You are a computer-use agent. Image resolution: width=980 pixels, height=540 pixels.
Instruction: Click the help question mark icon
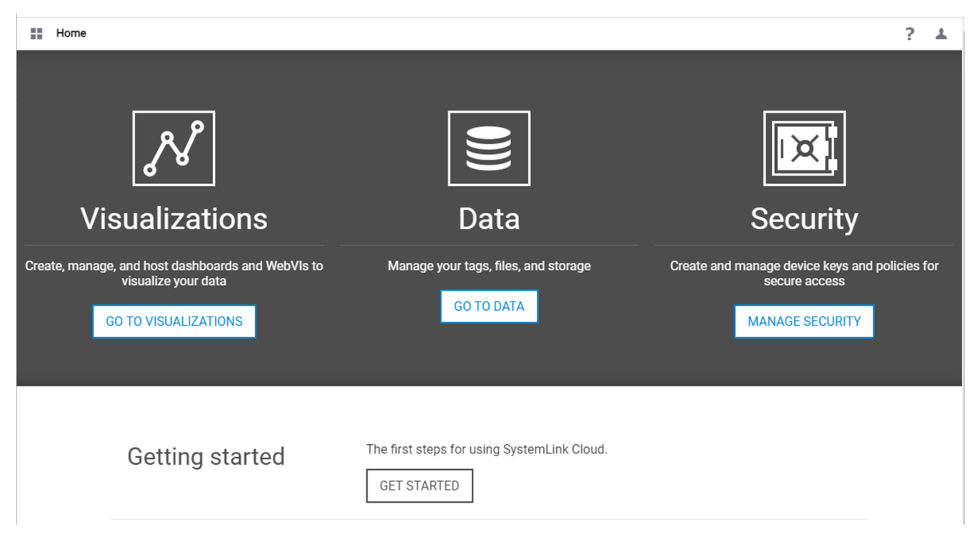(x=910, y=34)
